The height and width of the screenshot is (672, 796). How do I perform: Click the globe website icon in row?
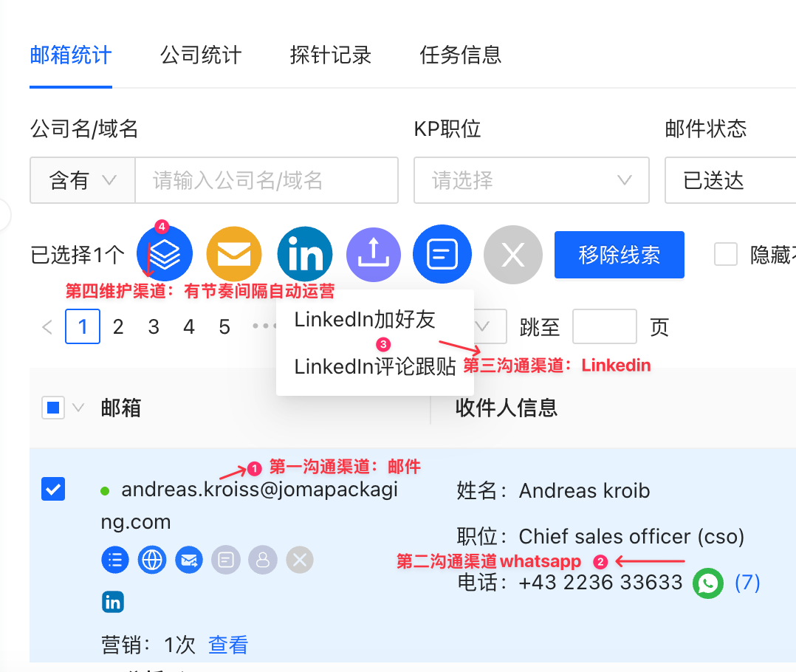pos(152,560)
